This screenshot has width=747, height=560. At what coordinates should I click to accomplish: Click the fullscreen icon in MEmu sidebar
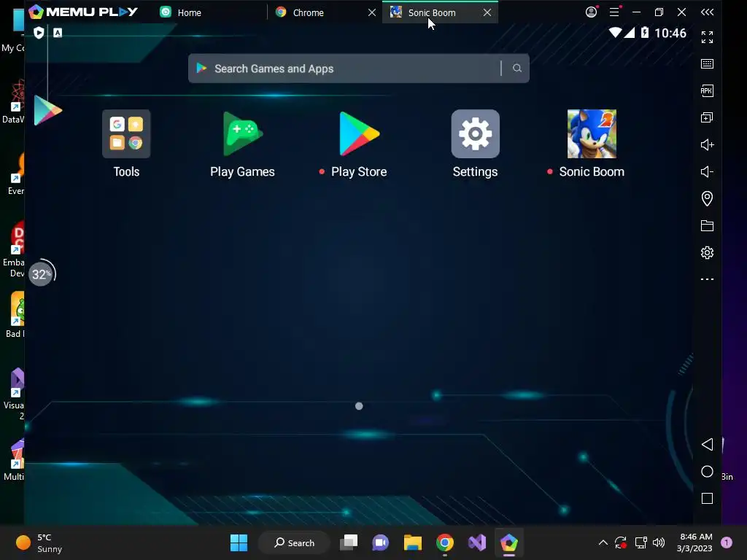707,37
